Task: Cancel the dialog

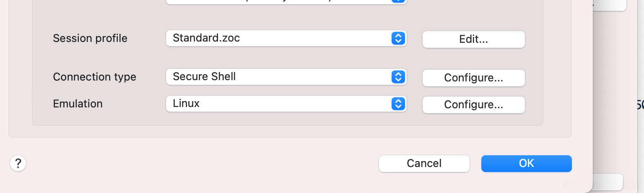Action: pos(424,164)
